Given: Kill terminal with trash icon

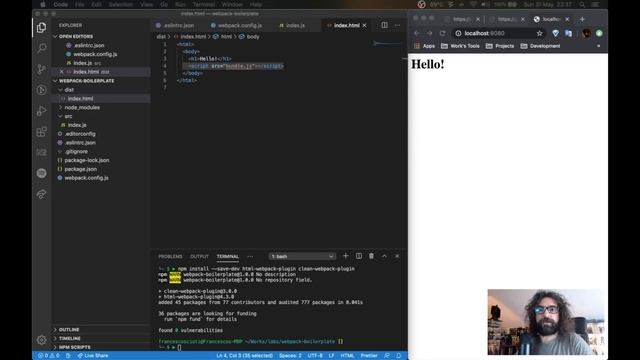Looking at the screenshot, I should (x=371, y=256).
